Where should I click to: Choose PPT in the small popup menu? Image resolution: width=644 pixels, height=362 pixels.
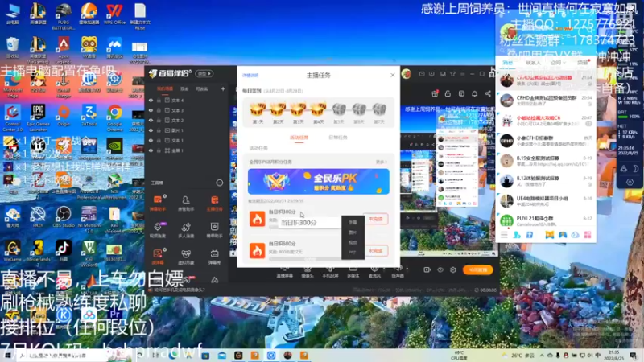(353, 253)
